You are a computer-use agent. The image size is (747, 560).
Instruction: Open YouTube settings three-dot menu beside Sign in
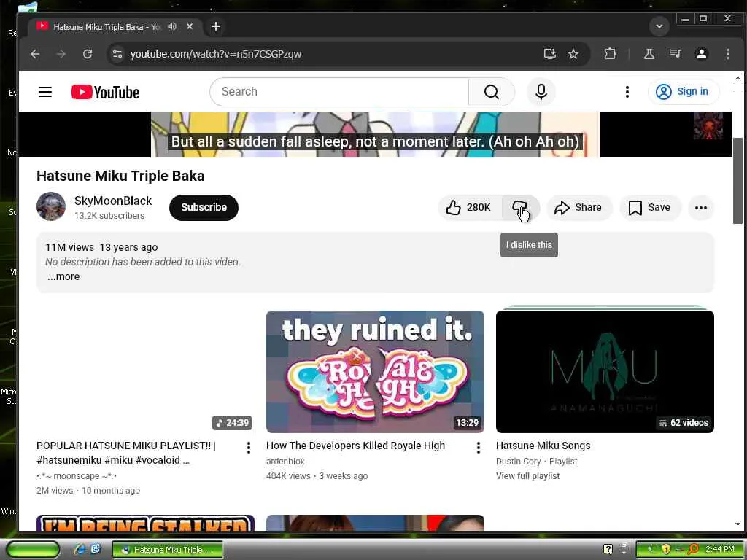[627, 91]
